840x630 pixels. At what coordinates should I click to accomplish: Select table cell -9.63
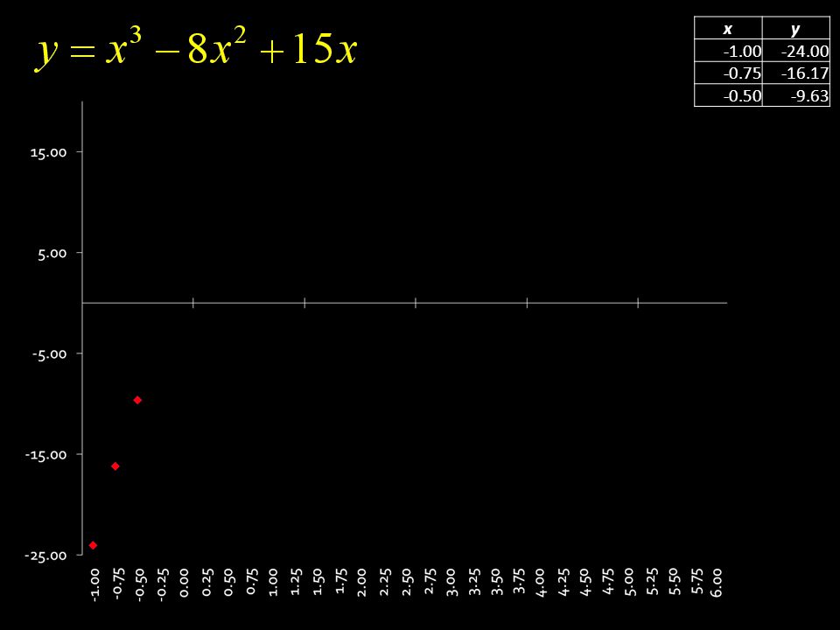click(795, 95)
